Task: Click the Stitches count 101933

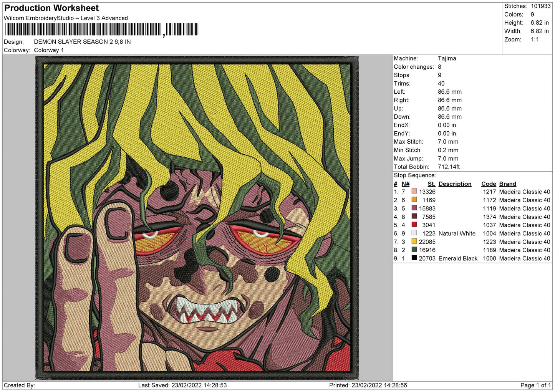Action: click(x=541, y=6)
